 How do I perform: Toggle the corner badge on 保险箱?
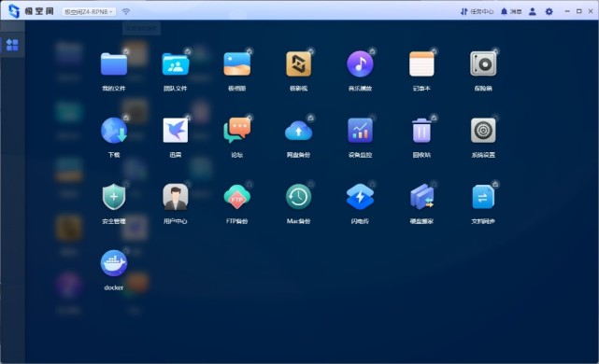(495, 51)
